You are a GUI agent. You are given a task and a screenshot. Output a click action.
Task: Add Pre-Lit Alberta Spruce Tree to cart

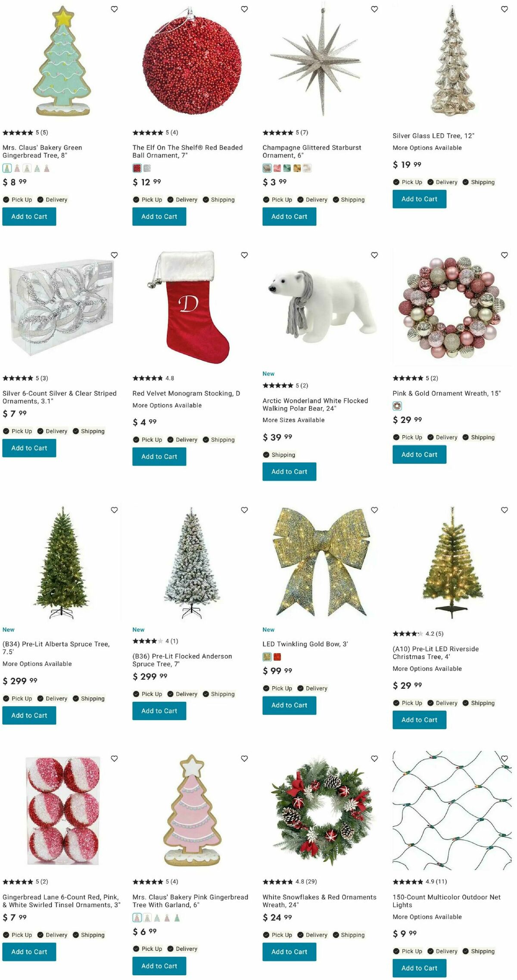pyautogui.click(x=29, y=716)
